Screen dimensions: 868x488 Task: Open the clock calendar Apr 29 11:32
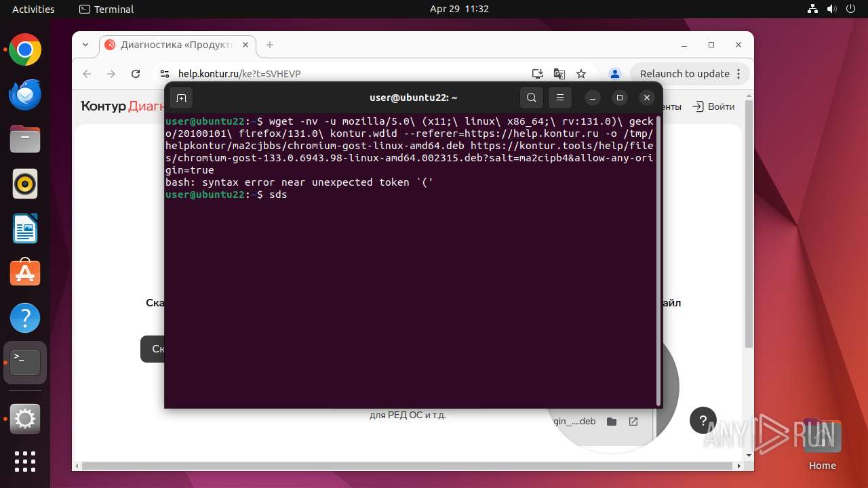[x=459, y=9]
